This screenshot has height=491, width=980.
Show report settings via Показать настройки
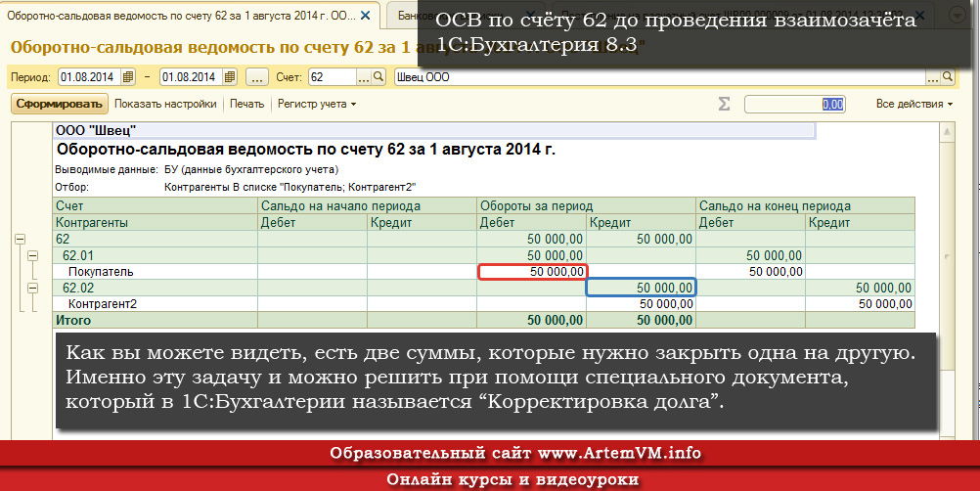click(x=165, y=104)
